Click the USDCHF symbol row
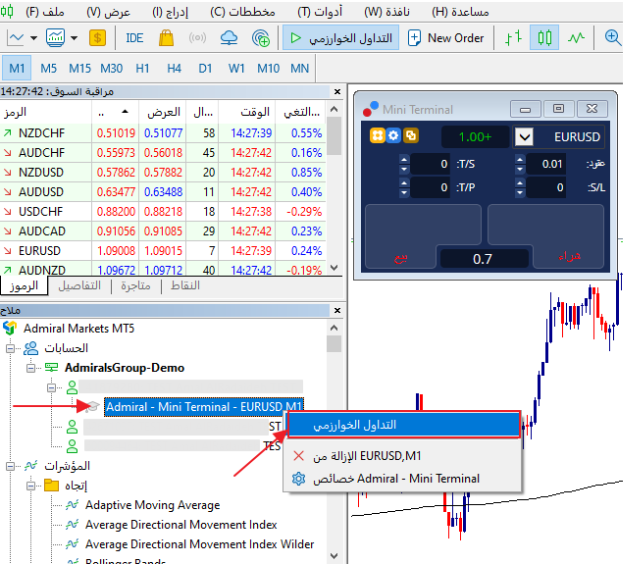 (x=163, y=211)
